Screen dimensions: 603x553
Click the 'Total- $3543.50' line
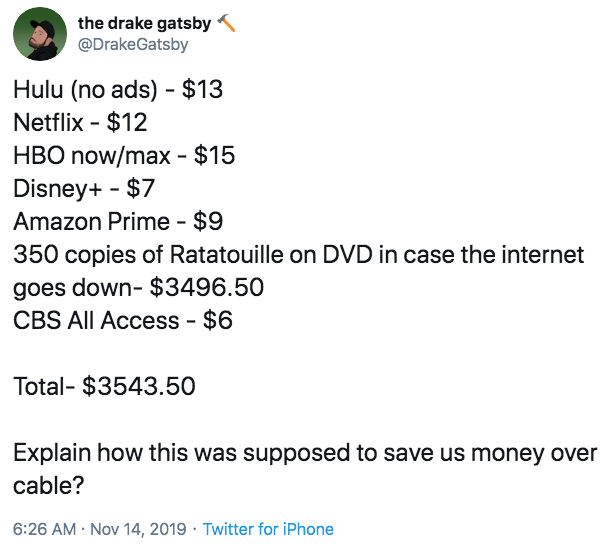(x=104, y=386)
